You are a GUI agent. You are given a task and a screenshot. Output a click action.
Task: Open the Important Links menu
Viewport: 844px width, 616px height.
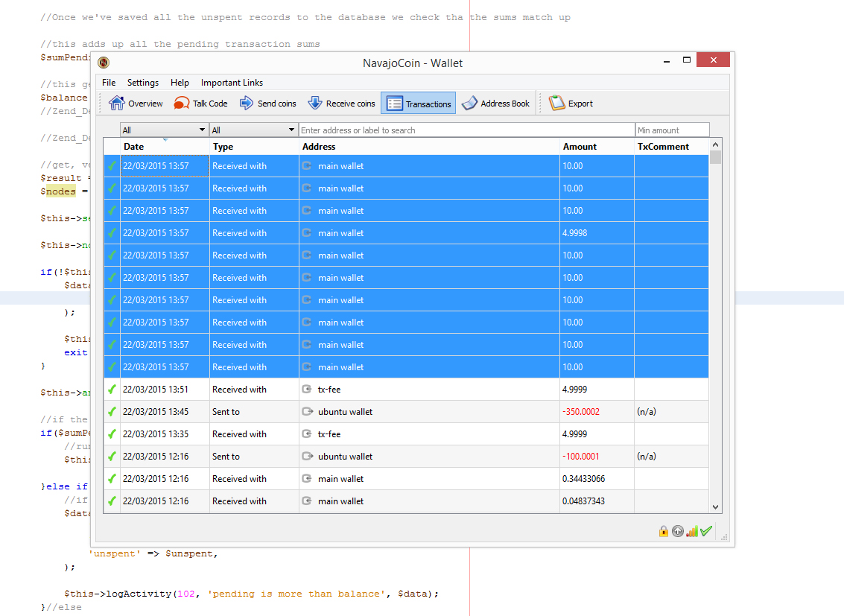click(x=232, y=83)
